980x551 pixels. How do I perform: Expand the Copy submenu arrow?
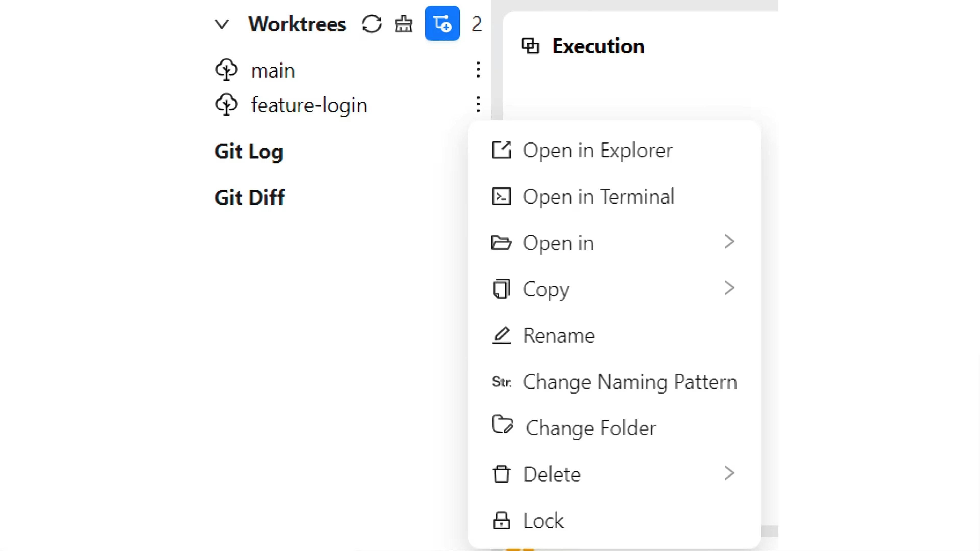tap(729, 288)
